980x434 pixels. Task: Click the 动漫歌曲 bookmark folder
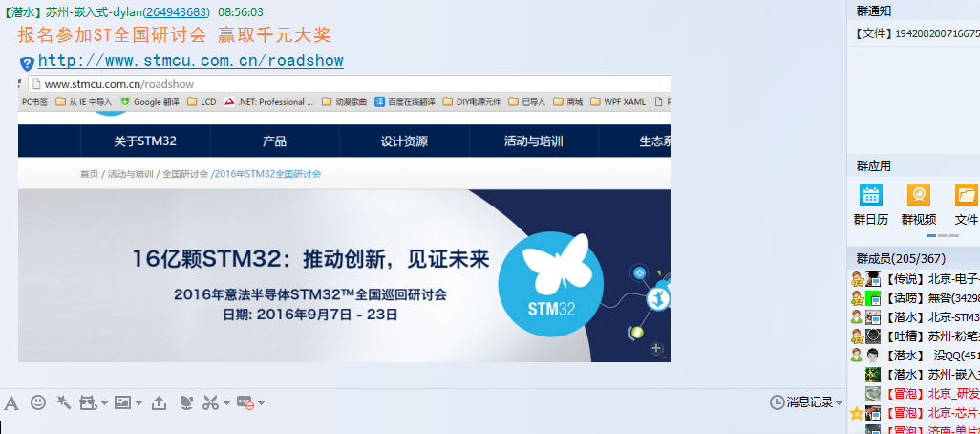click(345, 102)
